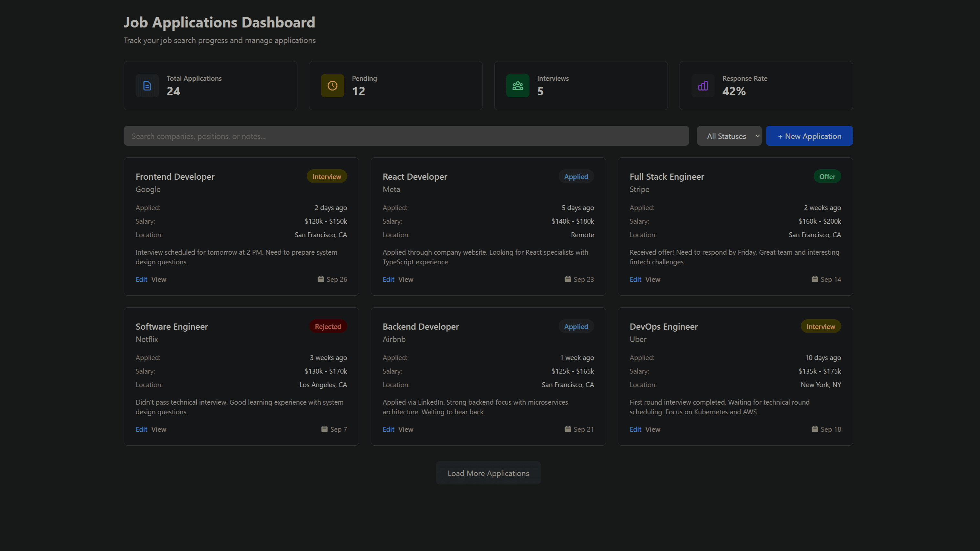Select the Interviews people icon
980x551 pixels.
(517, 86)
